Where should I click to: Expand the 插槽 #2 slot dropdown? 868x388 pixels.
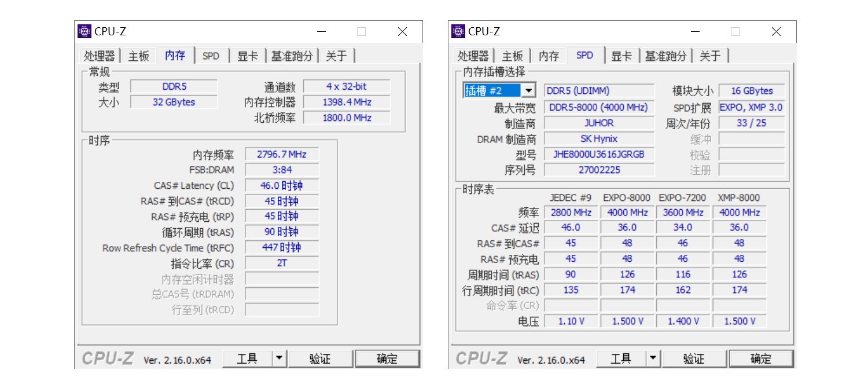[529, 91]
